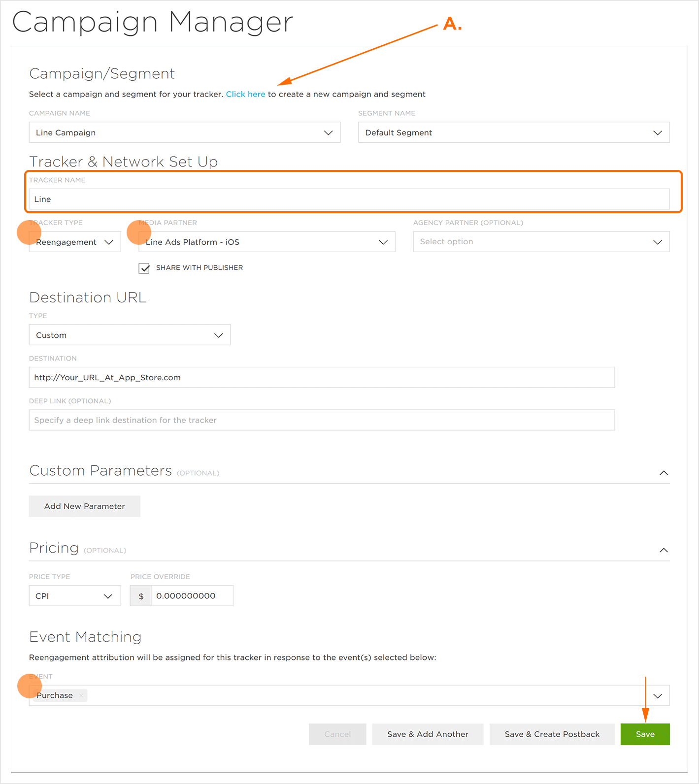Collapse the Custom Parameters section
This screenshot has width=699, height=784.
coord(664,473)
